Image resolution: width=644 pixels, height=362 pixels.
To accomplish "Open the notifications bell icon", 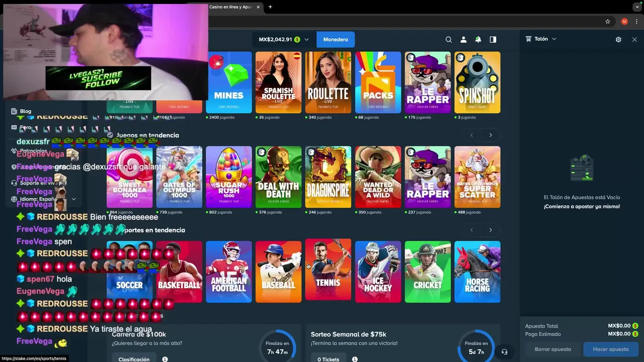I will point(478,40).
